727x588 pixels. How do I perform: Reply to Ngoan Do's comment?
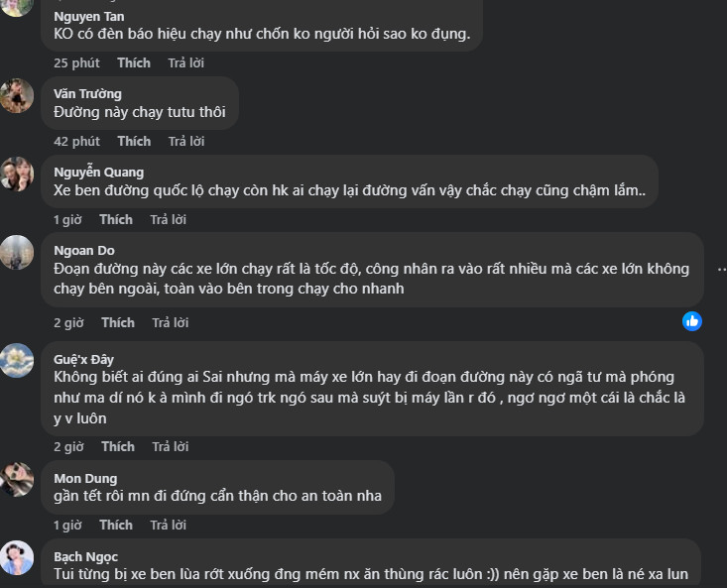170,322
